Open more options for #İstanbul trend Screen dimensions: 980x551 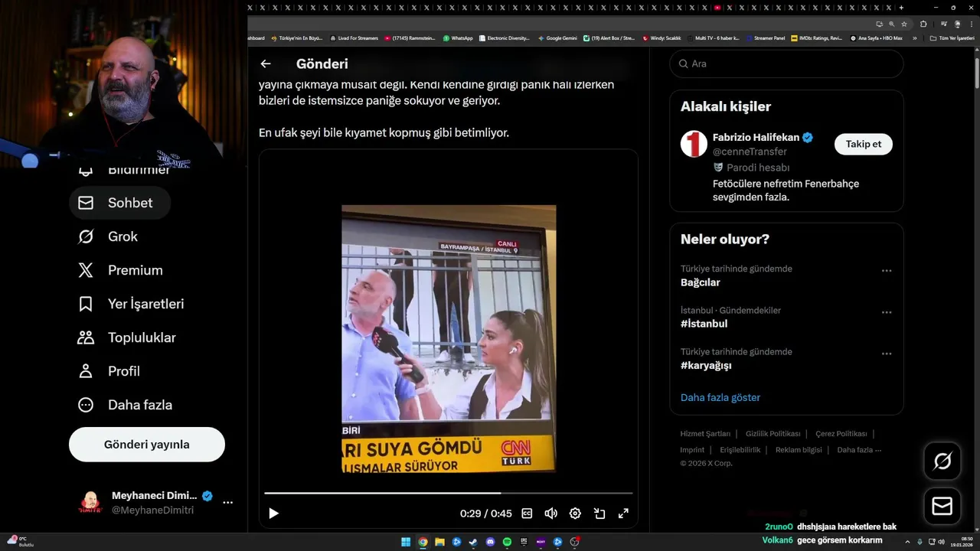click(887, 312)
